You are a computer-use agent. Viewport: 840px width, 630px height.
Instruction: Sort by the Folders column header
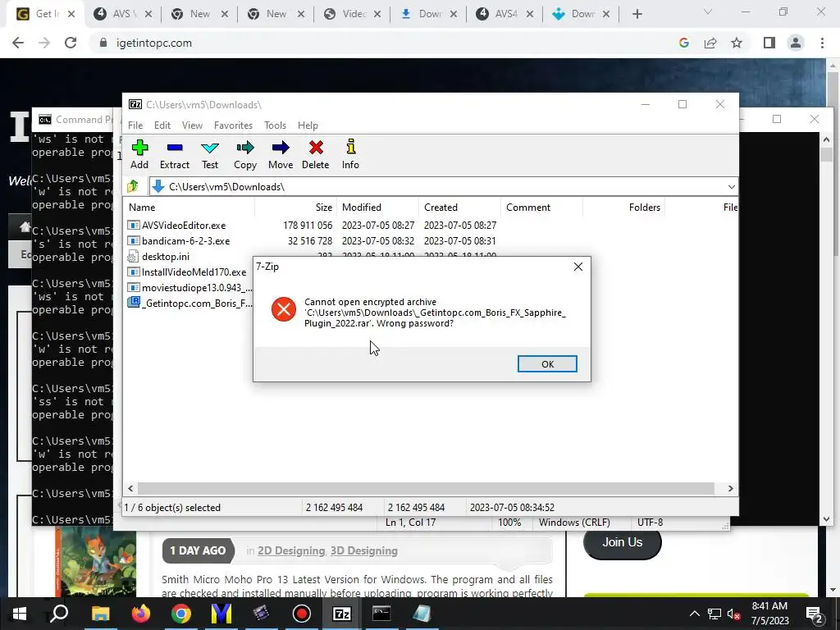tap(624, 208)
